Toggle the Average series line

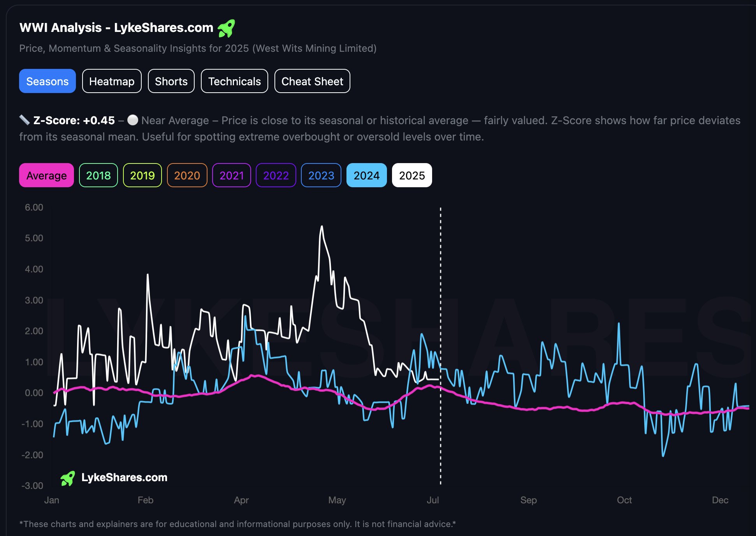click(46, 175)
